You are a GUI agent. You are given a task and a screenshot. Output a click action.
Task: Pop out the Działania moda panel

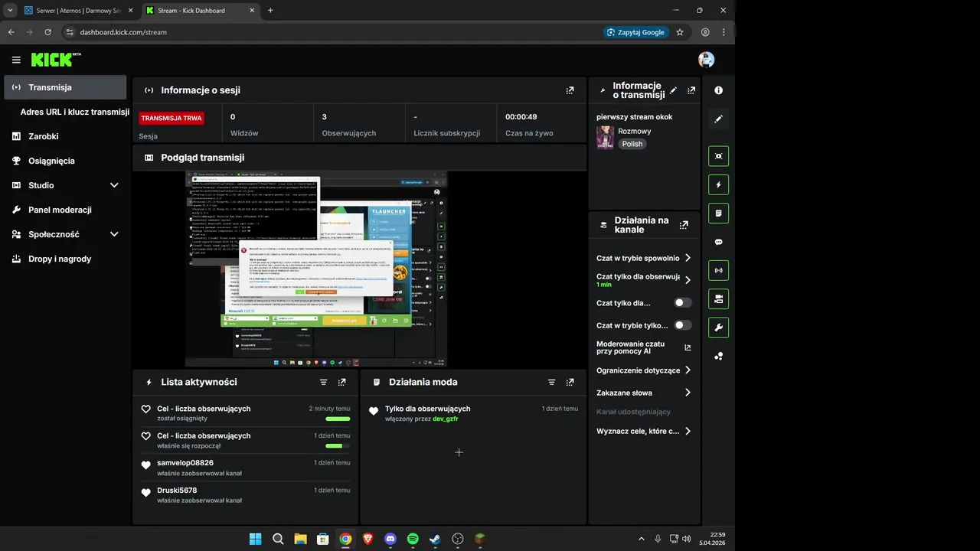570,382
